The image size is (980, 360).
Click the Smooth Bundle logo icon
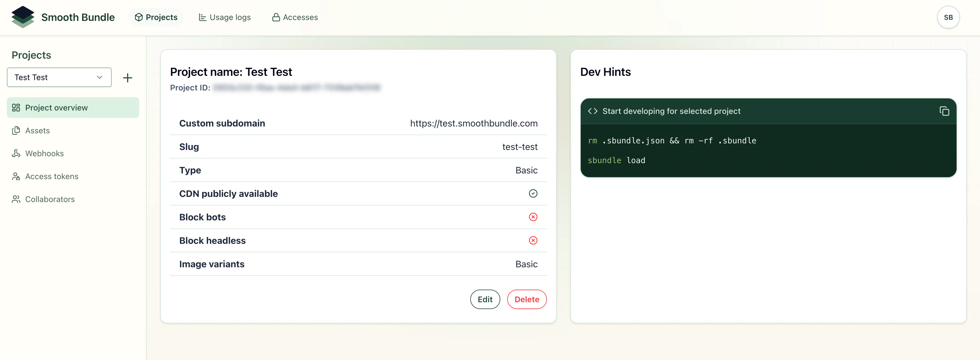23,17
